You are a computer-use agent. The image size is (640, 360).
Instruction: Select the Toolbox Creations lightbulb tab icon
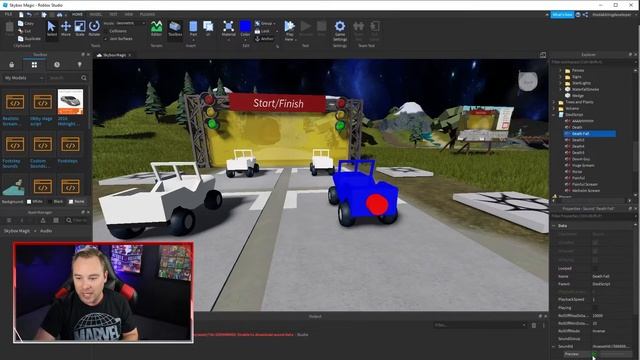coord(79,65)
